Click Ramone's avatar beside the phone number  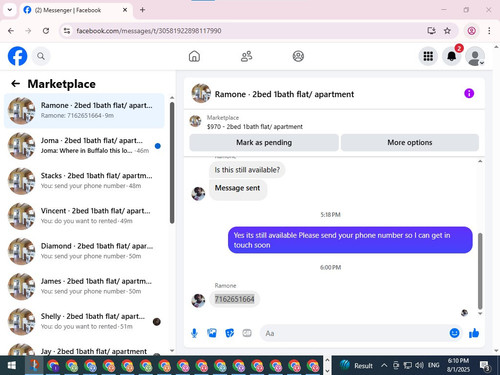198,300
